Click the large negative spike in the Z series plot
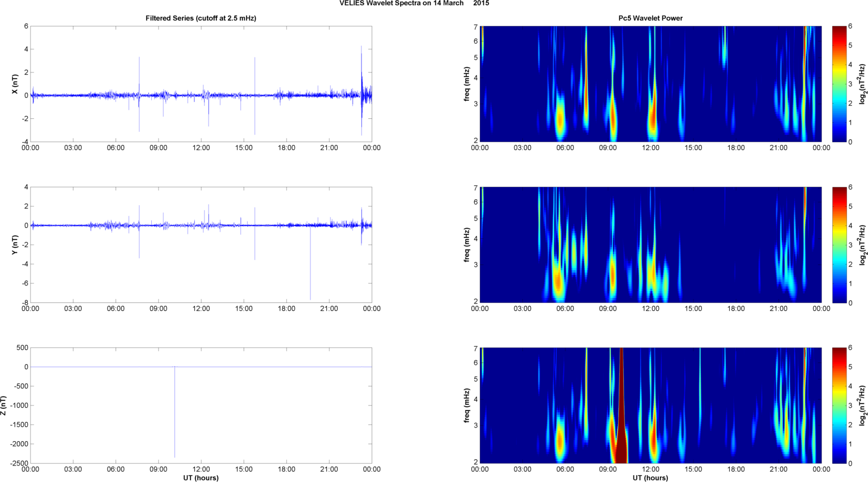The width and height of the screenshot is (868, 482). pos(175,412)
